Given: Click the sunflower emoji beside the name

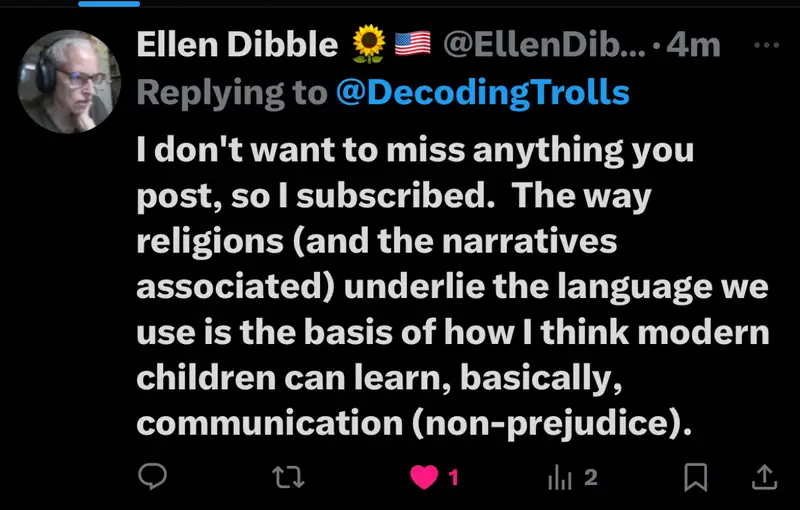Looking at the screenshot, I should click(369, 44).
